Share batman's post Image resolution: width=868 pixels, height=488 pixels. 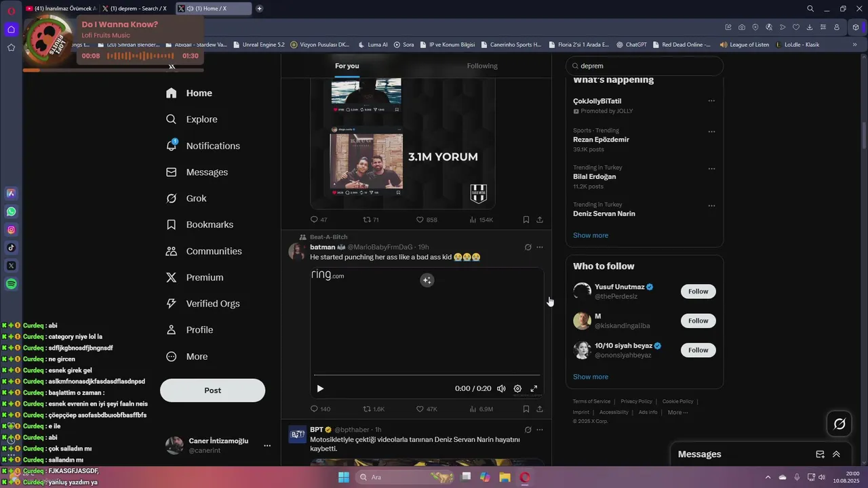[540, 409]
